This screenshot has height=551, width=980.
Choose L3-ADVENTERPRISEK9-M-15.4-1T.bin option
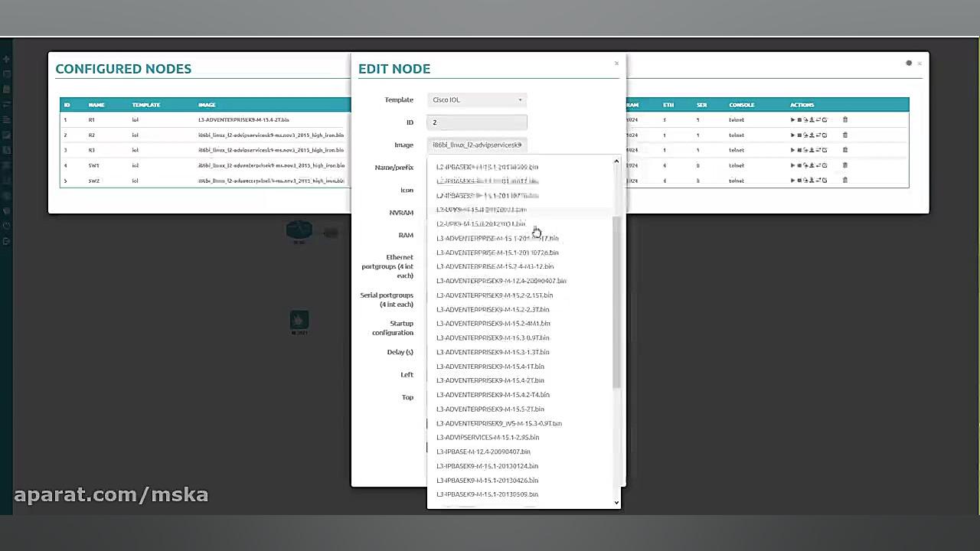pos(491,367)
